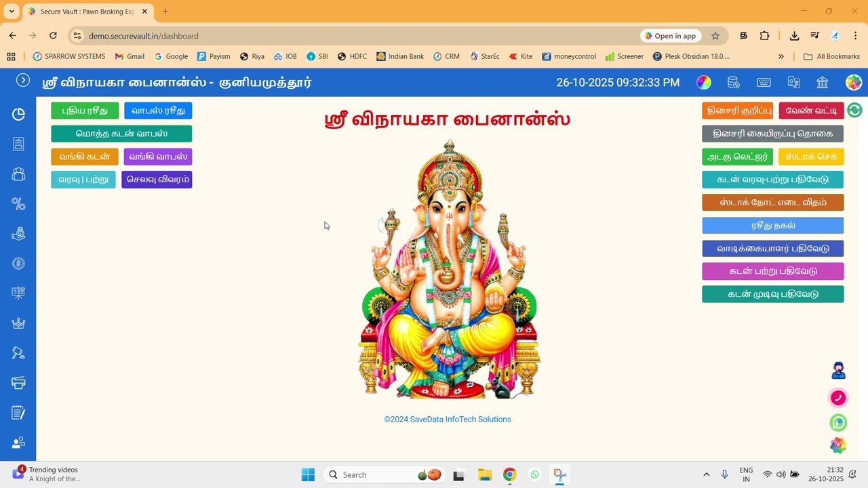
Task: Open the moneycontrol bookmark
Action: pos(569,56)
